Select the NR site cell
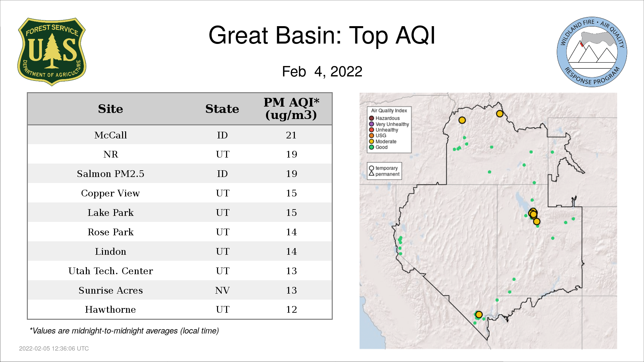644x362 pixels. coord(110,154)
